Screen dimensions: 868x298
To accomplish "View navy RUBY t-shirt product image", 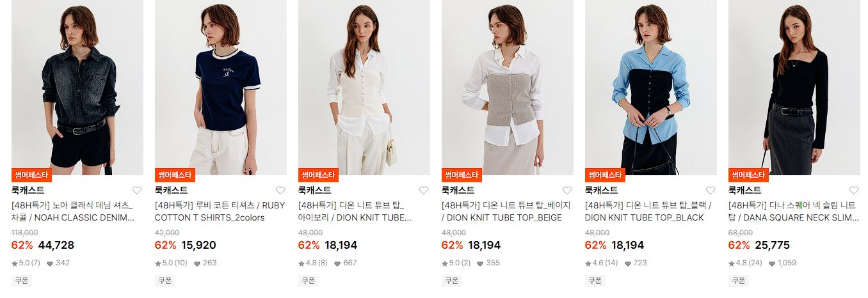I will click(x=221, y=88).
